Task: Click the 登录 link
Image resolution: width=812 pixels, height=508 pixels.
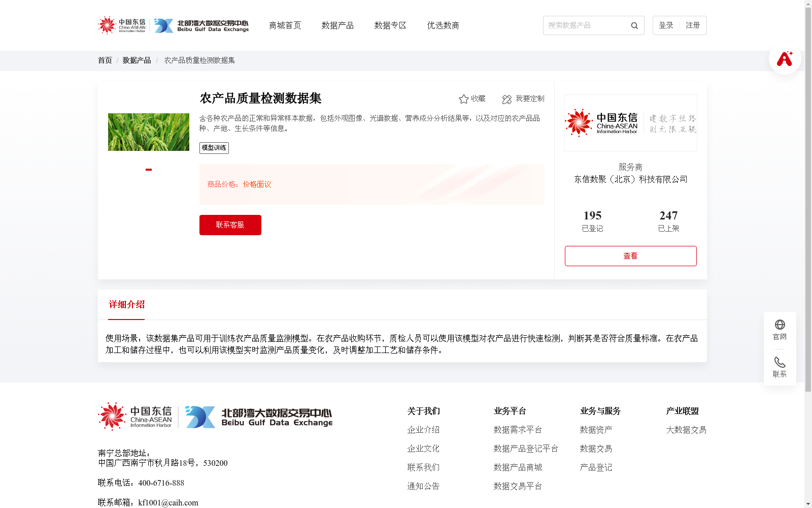Action: 666,25
